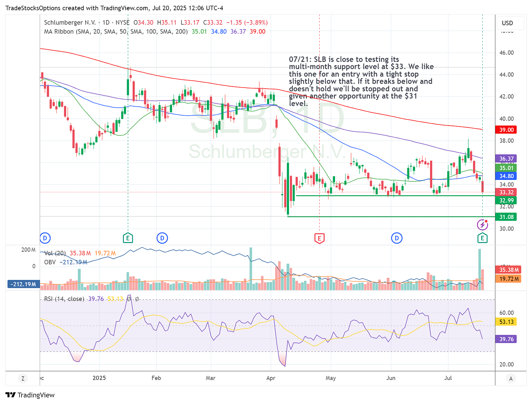532x404 pixels.
Task: Click the purple lightning latest-update icon
Action: pos(482,224)
